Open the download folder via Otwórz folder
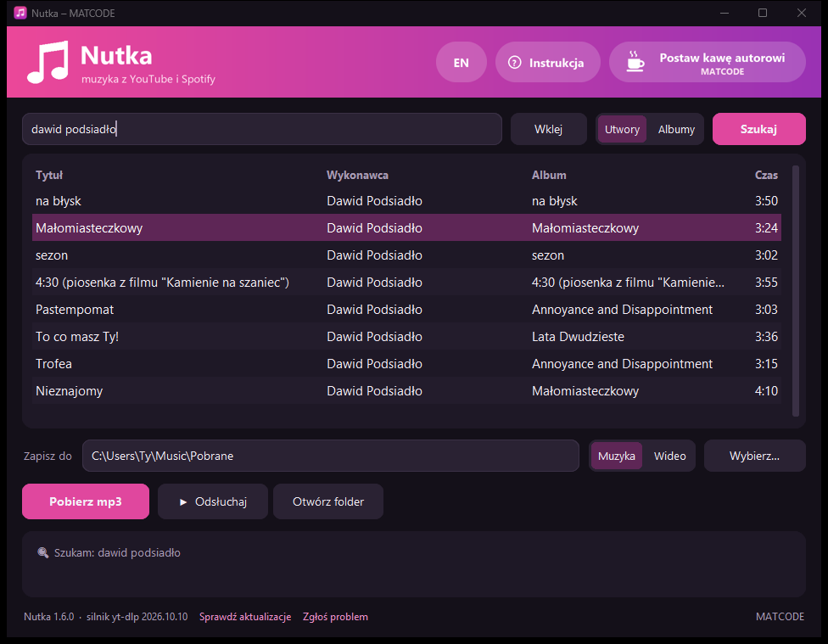 pos(328,501)
